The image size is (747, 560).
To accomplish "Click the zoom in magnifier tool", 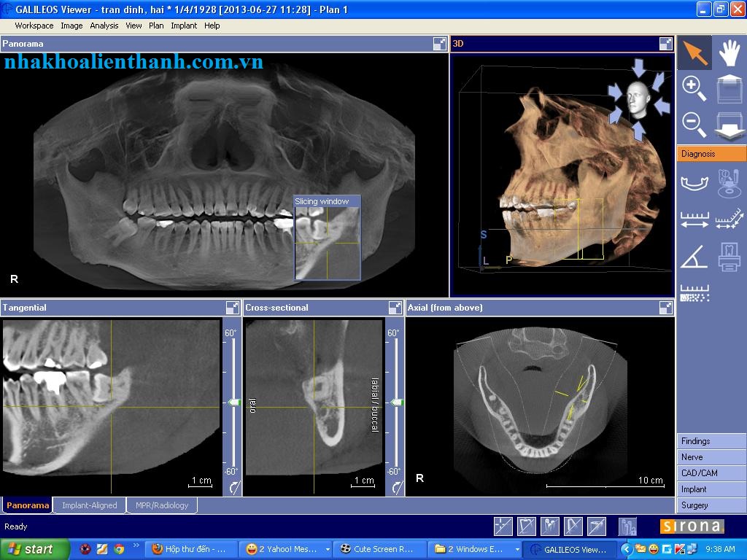I will 694,89.
